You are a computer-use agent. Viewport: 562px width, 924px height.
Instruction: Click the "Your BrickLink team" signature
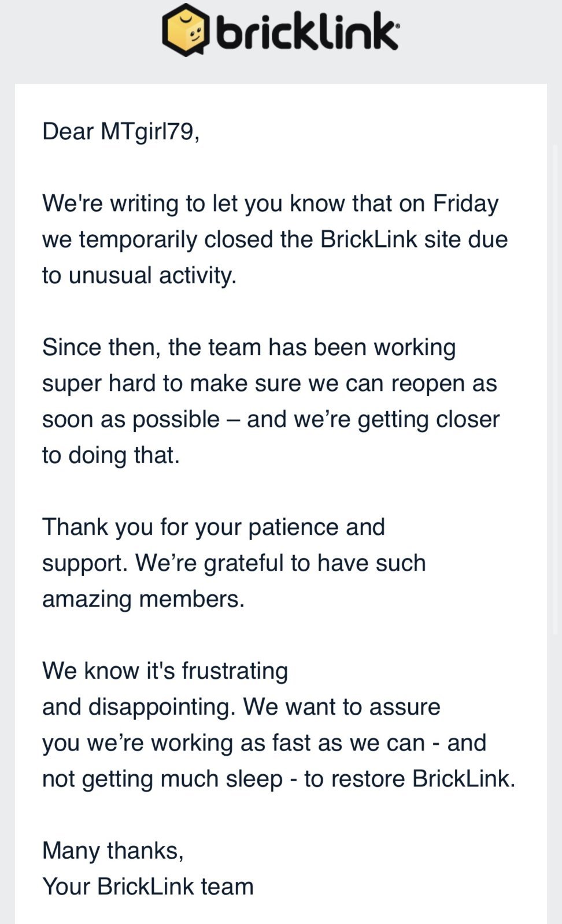[x=148, y=887]
